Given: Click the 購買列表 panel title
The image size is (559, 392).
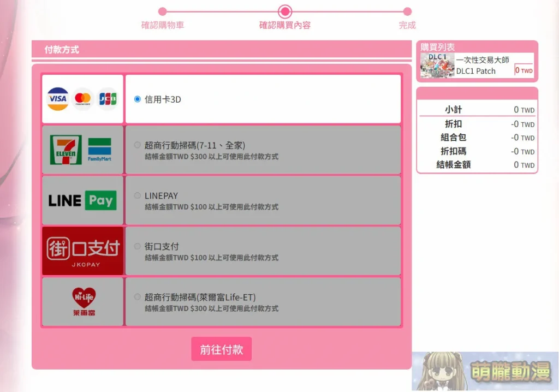Looking at the screenshot, I should click(437, 47).
